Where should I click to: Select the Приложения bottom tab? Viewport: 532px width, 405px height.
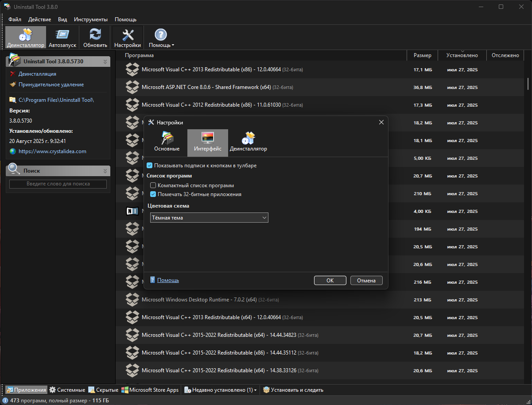coord(26,390)
